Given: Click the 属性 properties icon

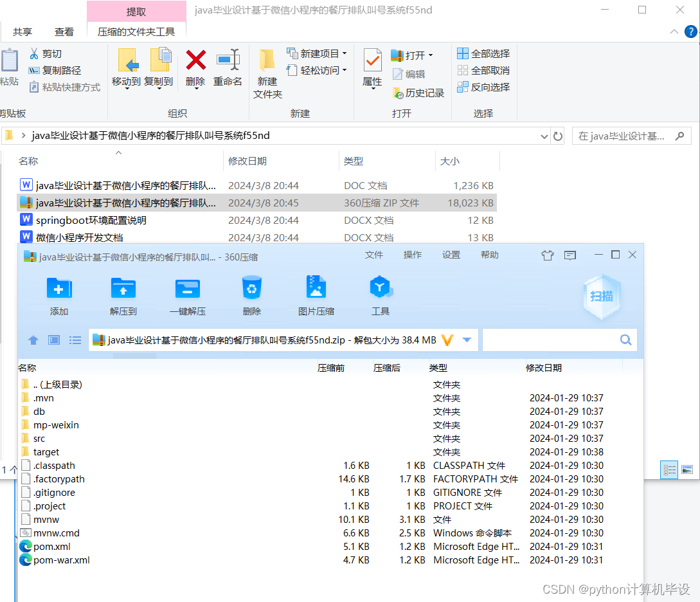Looking at the screenshot, I should coord(372,60).
